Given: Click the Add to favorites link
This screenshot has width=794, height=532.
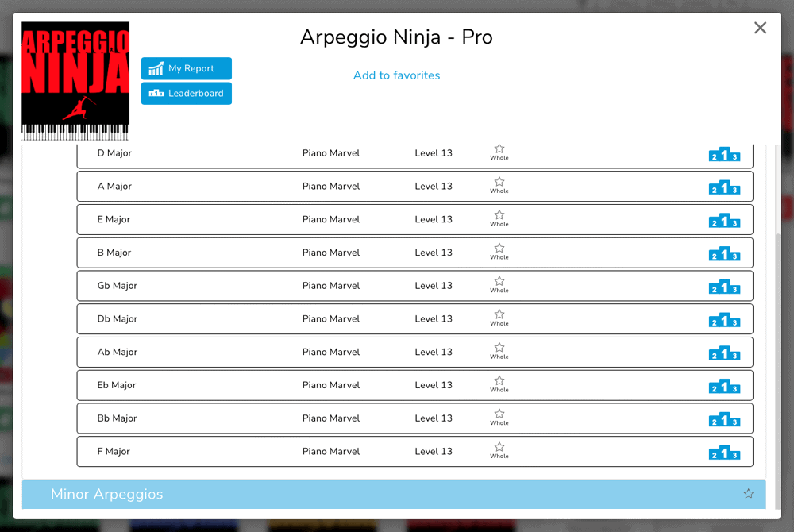Looking at the screenshot, I should click(x=396, y=75).
